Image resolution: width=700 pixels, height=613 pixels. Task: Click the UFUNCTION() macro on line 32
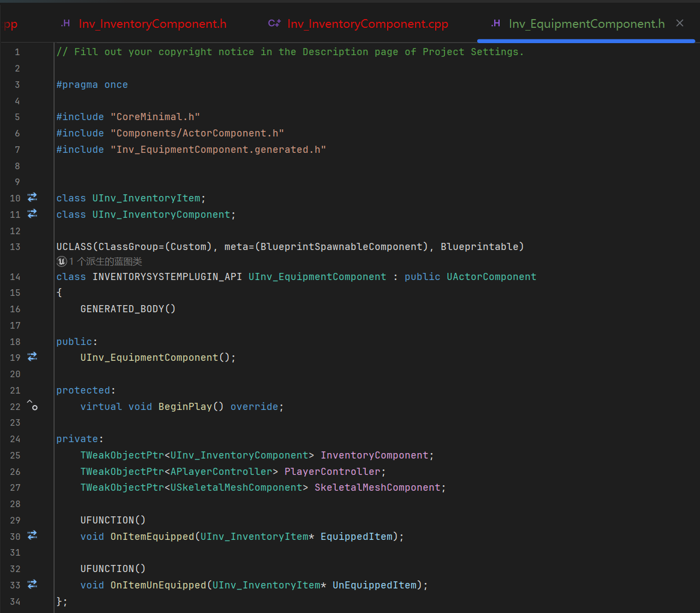113,569
